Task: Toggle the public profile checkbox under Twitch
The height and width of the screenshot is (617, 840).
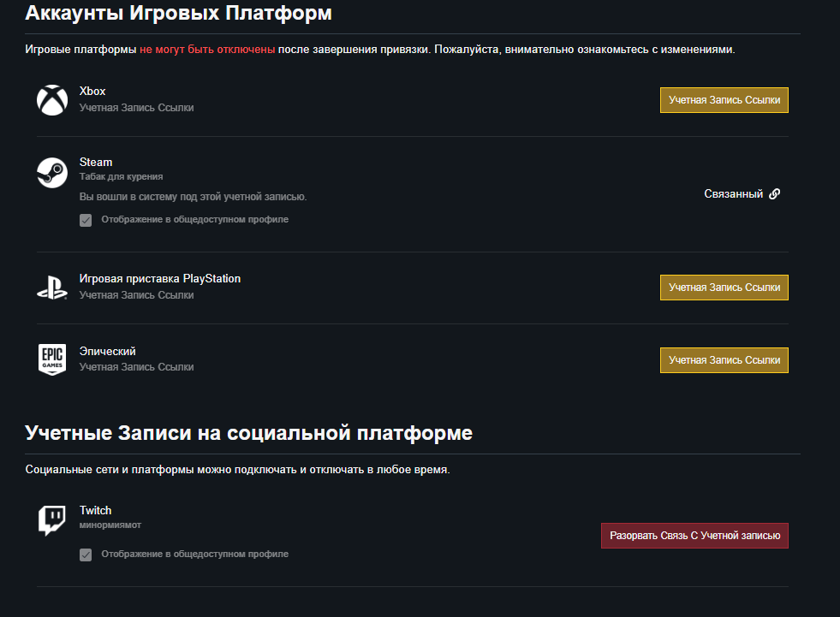Action: click(86, 555)
